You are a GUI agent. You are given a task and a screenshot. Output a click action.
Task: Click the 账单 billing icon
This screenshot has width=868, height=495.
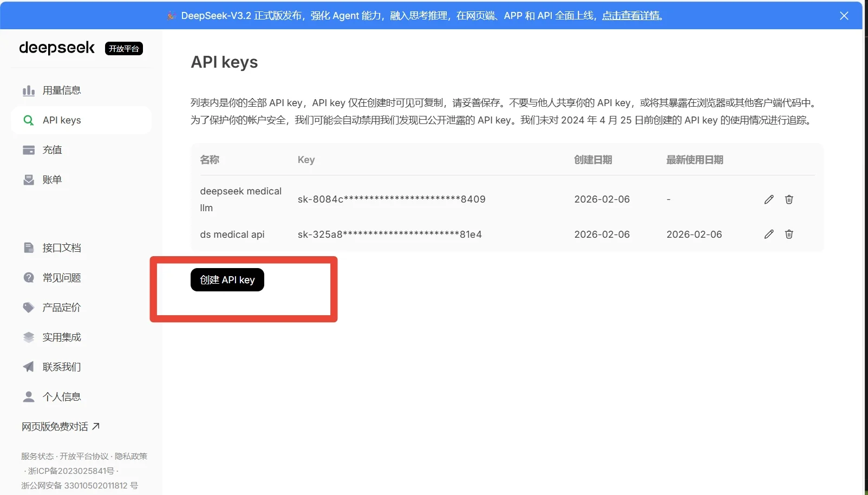(28, 179)
